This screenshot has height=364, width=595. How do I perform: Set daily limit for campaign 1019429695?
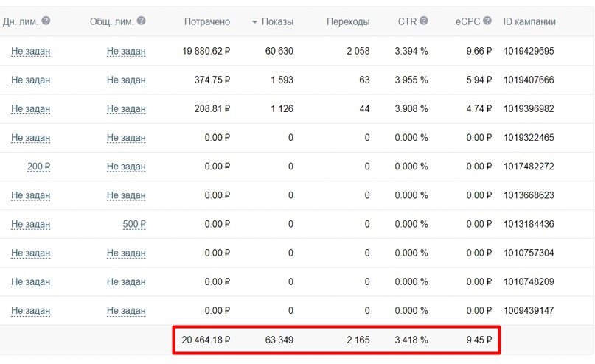31,51
